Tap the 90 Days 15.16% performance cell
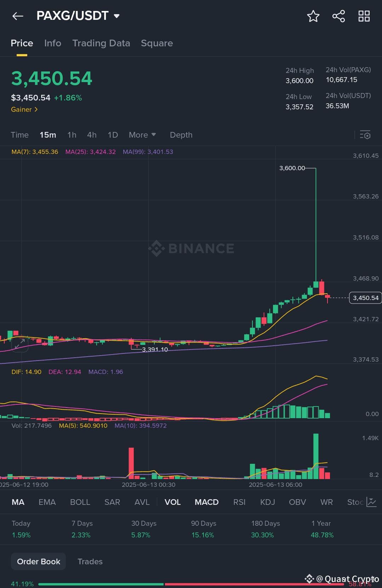 pyautogui.click(x=204, y=529)
